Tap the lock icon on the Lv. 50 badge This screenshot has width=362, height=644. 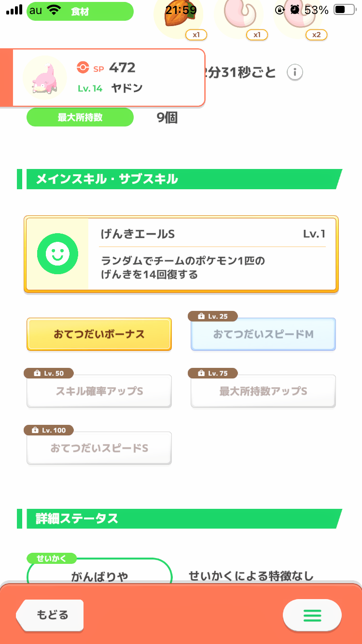tap(37, 373)
